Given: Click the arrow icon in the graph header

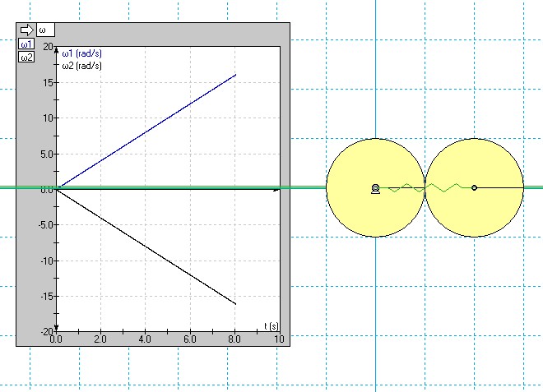Looking at the screenshot, I should 26,30.
